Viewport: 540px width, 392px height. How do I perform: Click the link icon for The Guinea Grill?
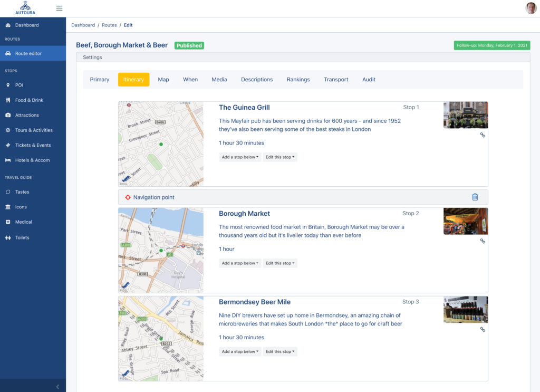pyautogui.click(x=483, y=135)
